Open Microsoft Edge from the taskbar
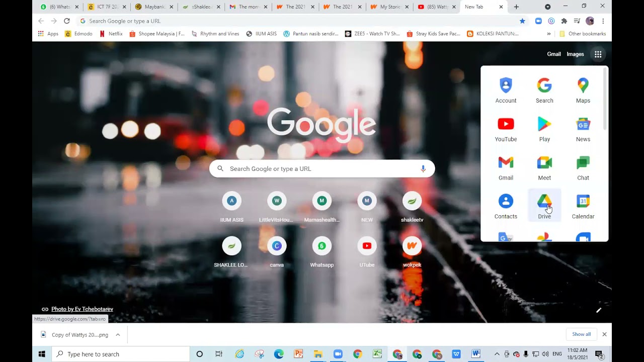 tap(279, 354)
